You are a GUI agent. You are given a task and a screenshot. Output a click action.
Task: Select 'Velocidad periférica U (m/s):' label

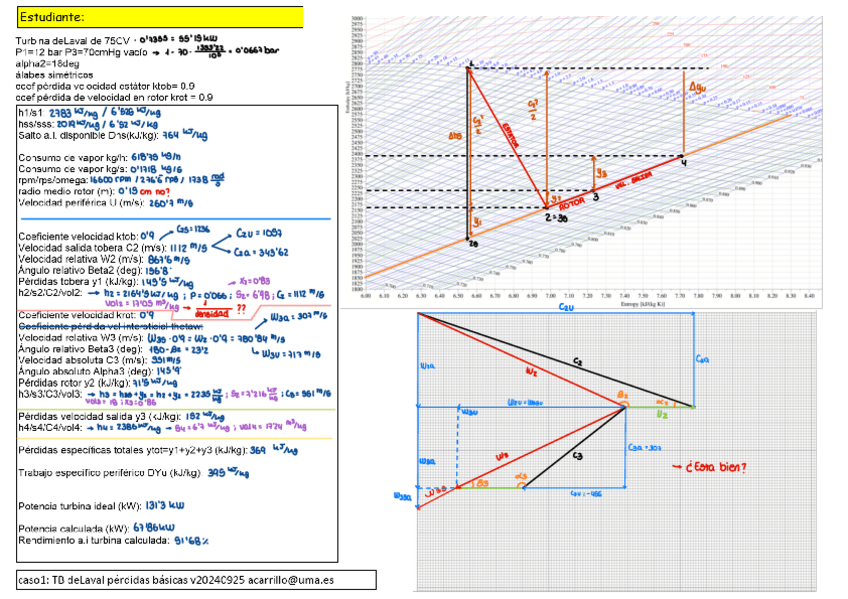pyautogui.click(x=81, y=203)
